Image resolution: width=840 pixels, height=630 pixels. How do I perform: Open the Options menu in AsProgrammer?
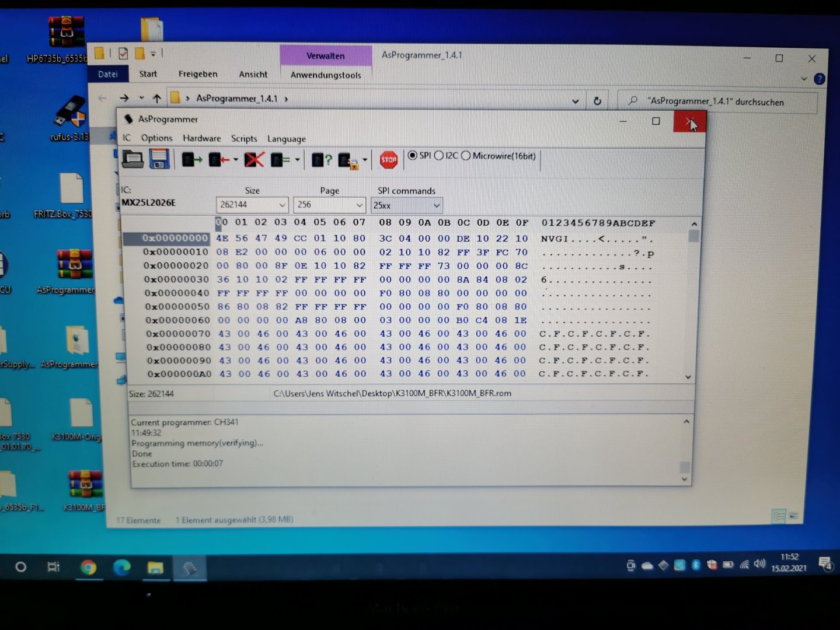tap(156, 138)
